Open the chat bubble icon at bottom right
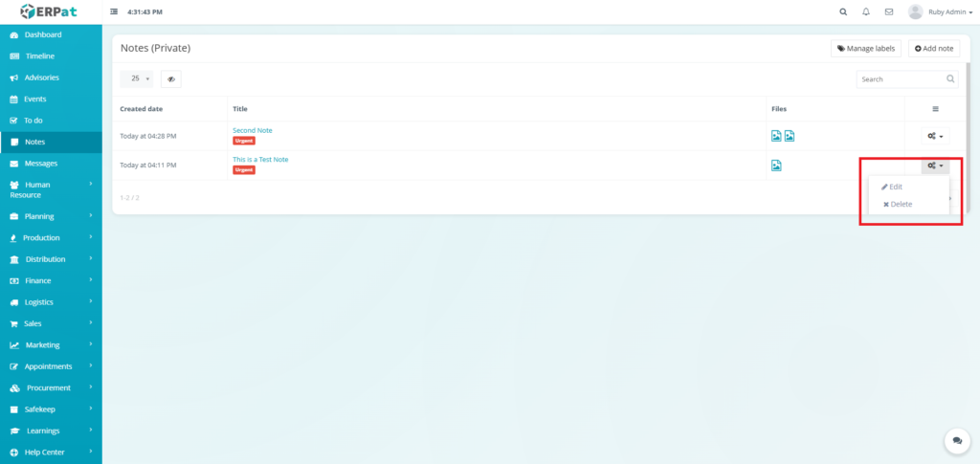The image size is (980, 464). coord(957,440)
